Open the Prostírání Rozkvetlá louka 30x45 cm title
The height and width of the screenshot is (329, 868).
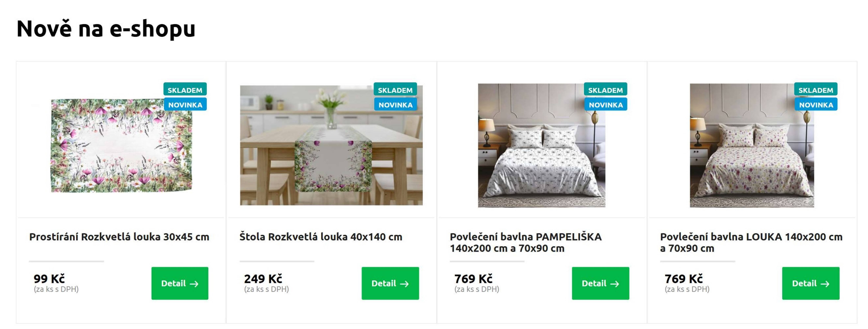pyautogui.click(x=119, y=237)
